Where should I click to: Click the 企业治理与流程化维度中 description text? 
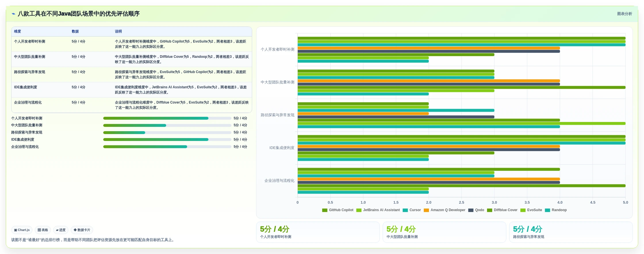tap(182, 105)
